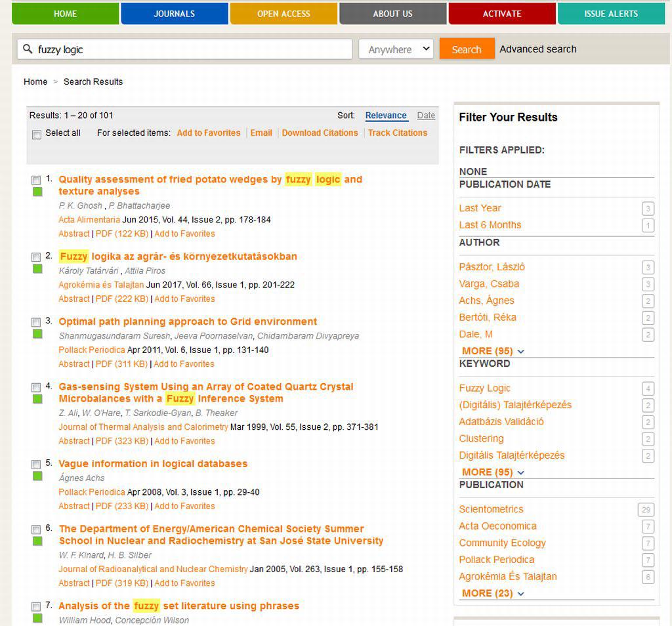Open Optimal path planning article title
Image resolution: width=672 pixels, height=626 pixels.
[x=188, y=322]
